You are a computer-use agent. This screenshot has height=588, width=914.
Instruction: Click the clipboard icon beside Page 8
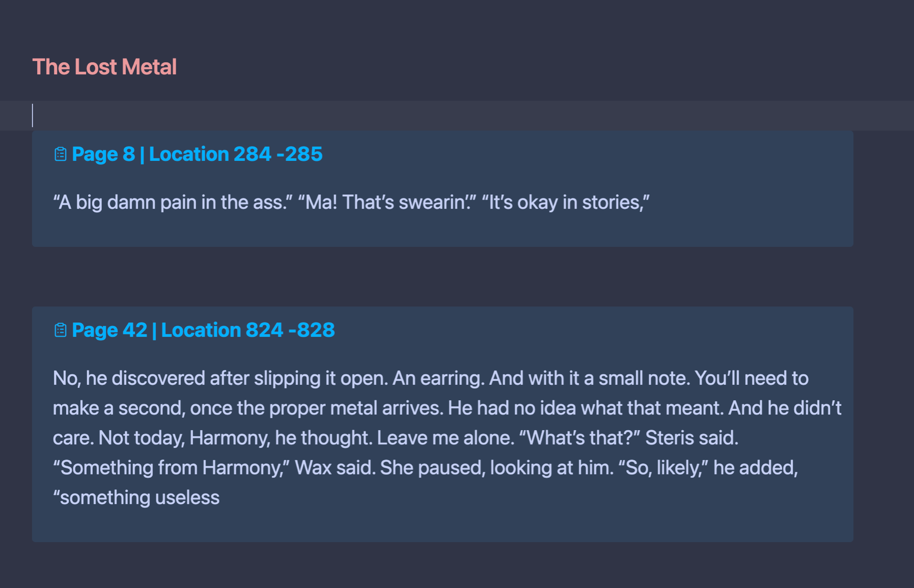point(60,154)
